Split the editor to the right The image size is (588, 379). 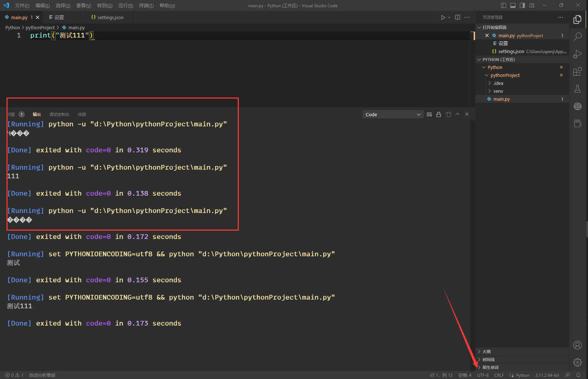(457, 17)
